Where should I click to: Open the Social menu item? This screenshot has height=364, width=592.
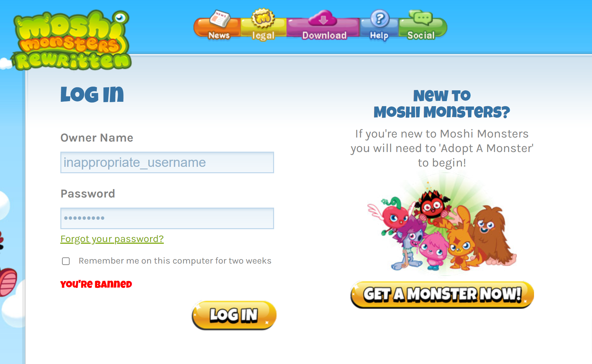421,35
